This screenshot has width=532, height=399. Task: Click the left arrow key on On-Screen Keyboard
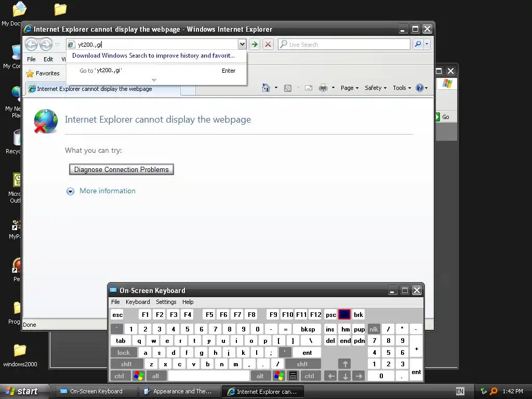[330, 376]
